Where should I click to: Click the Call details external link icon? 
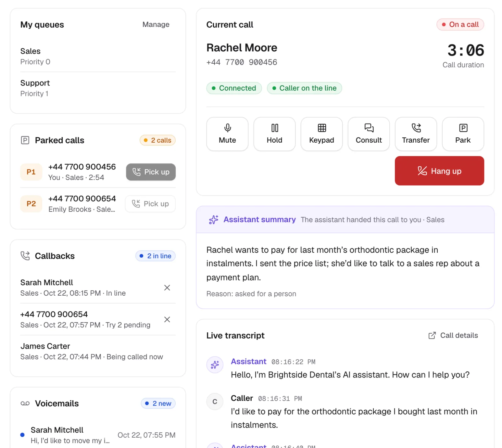tap(432, 335)
